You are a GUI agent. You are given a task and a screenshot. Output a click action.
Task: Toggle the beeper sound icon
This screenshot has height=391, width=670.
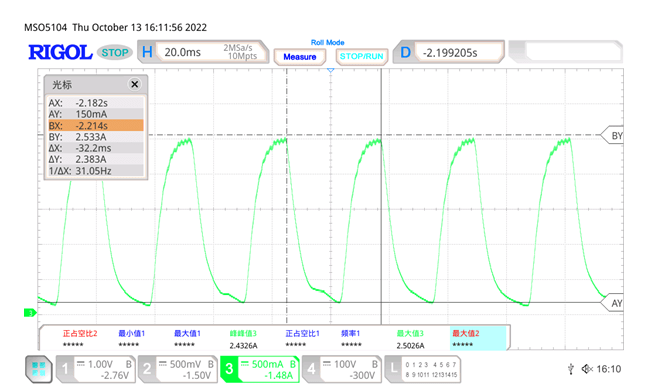point(587,369)
